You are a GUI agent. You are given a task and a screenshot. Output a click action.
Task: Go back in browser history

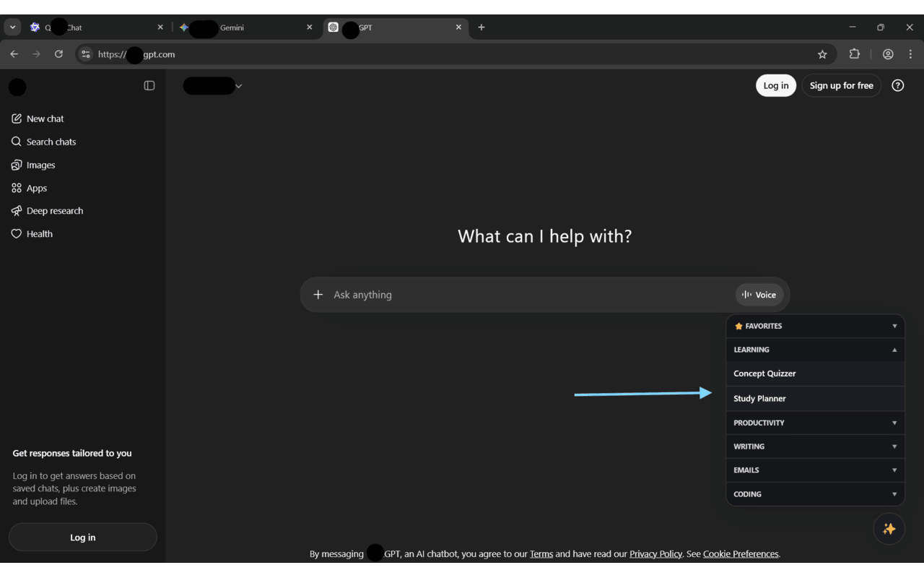click(x=14, y=54)
